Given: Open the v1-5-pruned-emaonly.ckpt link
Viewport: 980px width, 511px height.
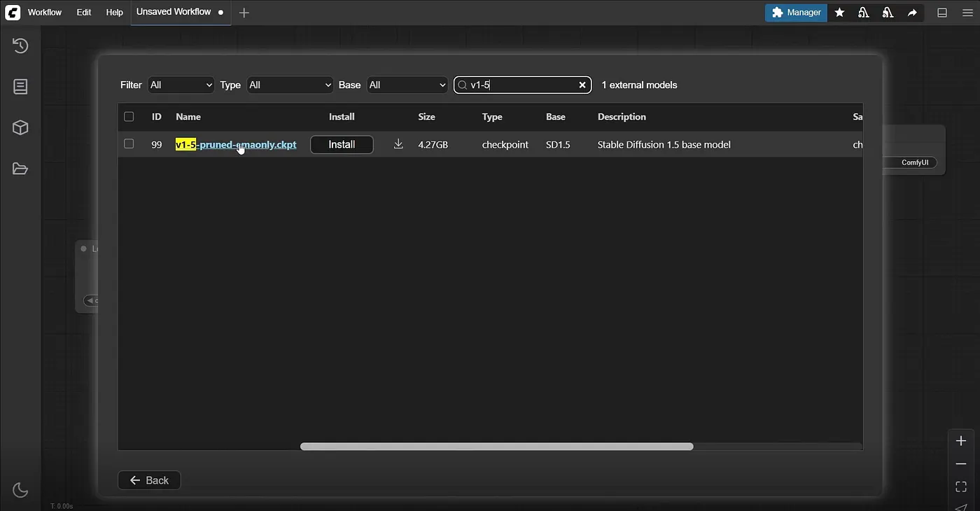Looking at the screenshot, I should pyautogui.click(x=236, y=145).
